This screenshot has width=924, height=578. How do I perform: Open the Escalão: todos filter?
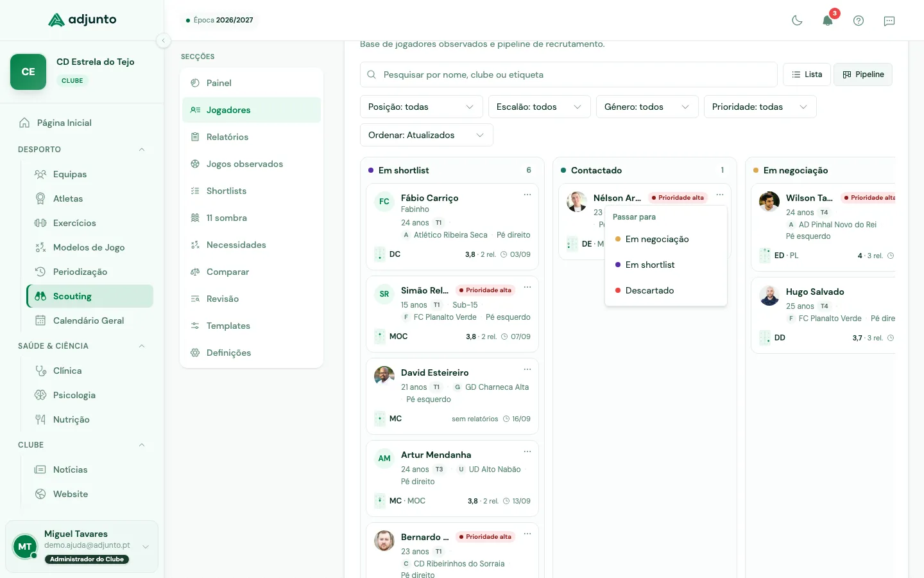[x=539, y=107]
